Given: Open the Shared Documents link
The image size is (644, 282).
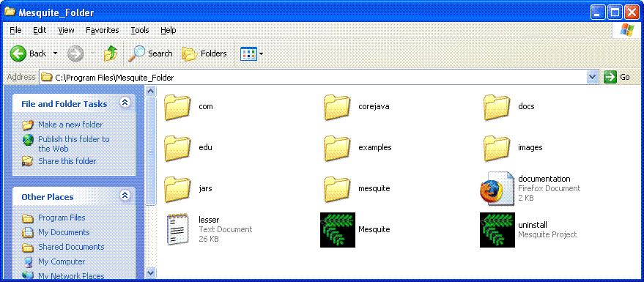Looking at the screenshot, I should coord(71,247).
